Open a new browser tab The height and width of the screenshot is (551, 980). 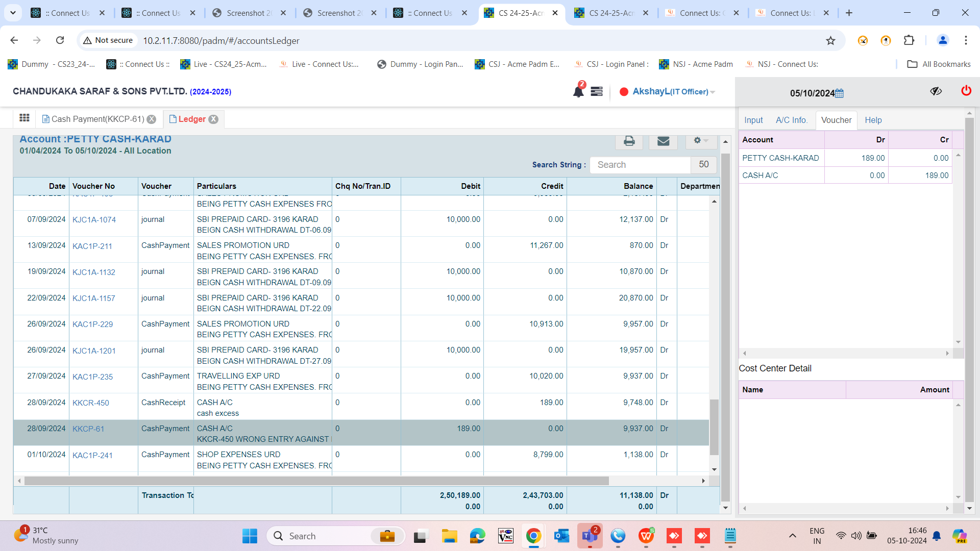click(x=849, y=13)
